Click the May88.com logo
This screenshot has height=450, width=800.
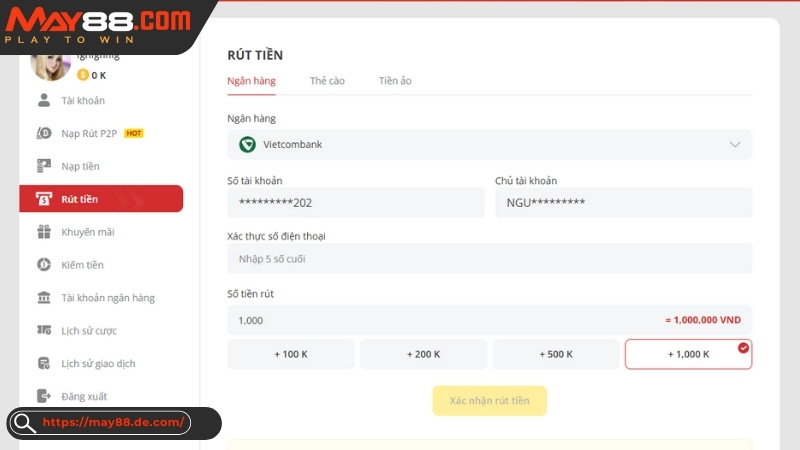(97, 24)
